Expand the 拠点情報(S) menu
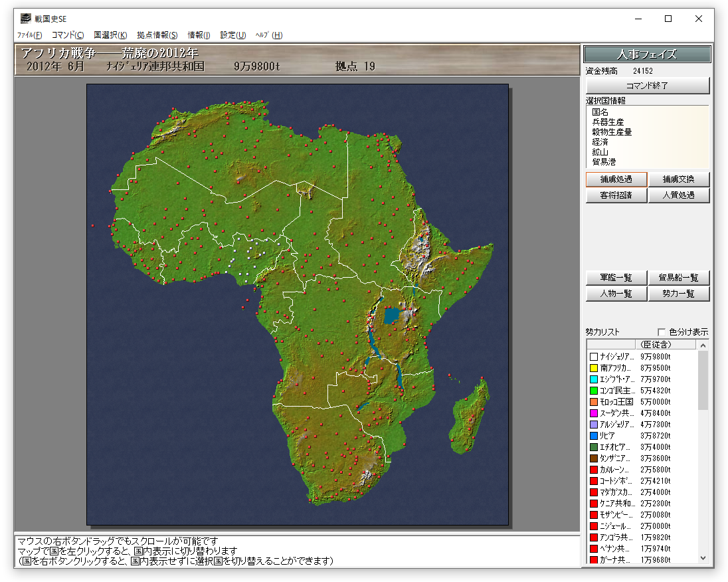Image resolution: width=728 pixels, height=582 pixels. point(157,35)
